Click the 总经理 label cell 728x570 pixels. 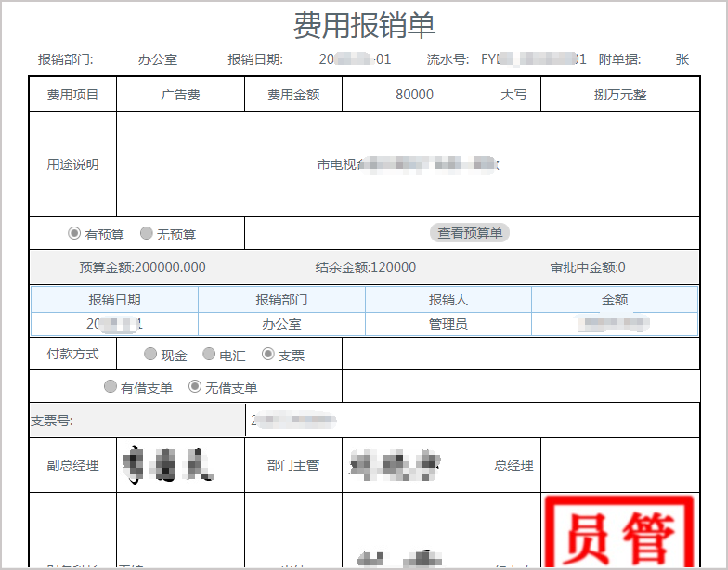point(514,465)
